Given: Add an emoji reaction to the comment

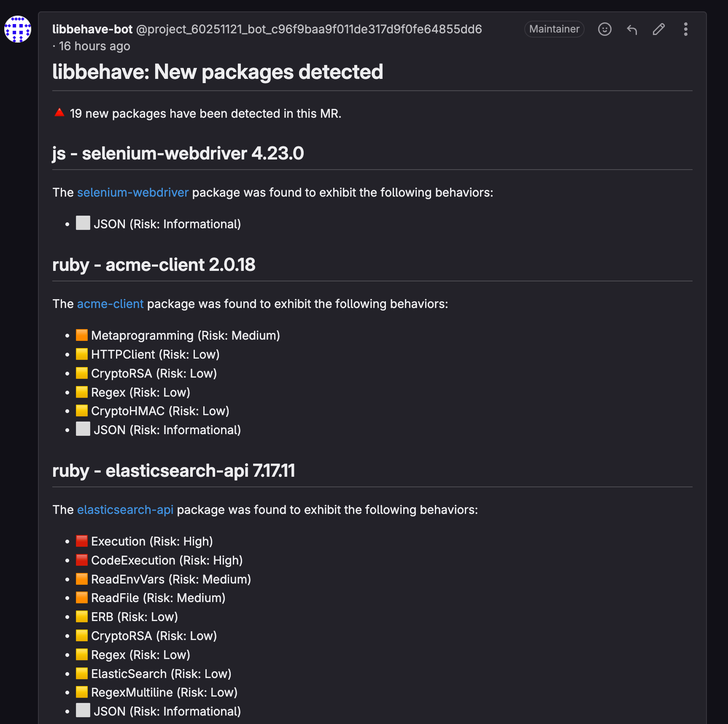Looking at the screenshot, I should (x=604, y=29).
